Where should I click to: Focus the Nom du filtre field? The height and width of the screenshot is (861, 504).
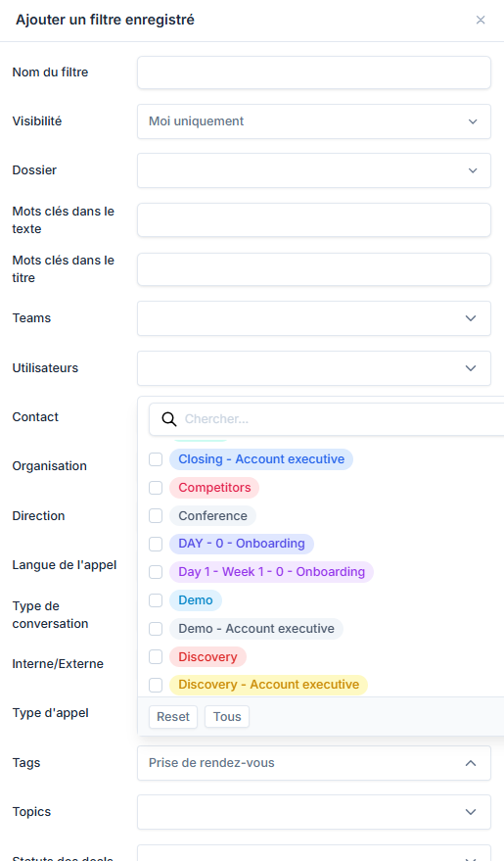pos(314,72)
